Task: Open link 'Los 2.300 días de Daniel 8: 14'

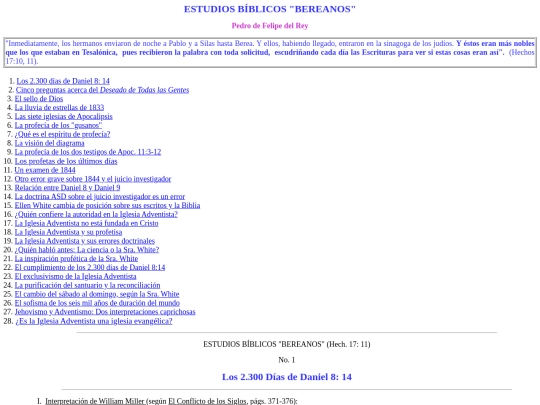Action: 63,81
